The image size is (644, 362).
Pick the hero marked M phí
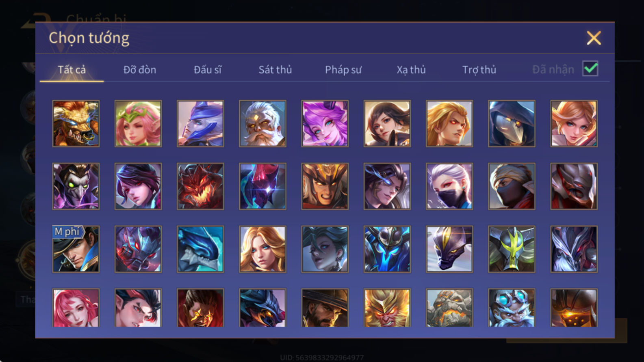point(76,249)
